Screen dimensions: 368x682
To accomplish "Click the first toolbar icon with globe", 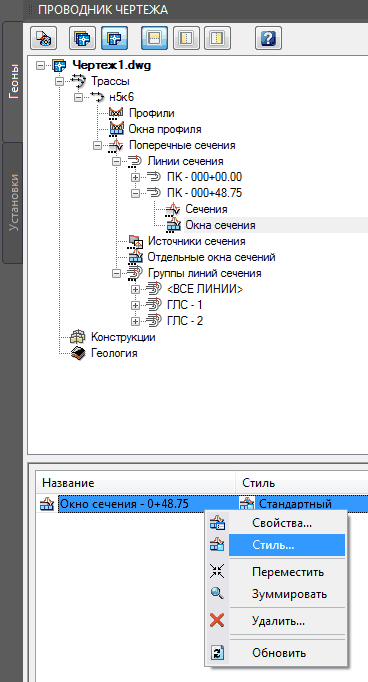I will pos(43,38).
